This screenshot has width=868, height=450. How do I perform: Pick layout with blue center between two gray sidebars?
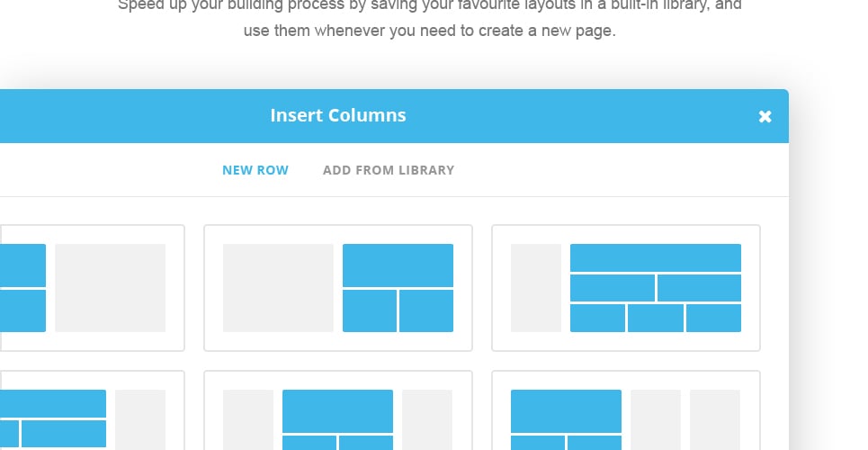click(x=338, y=410)
